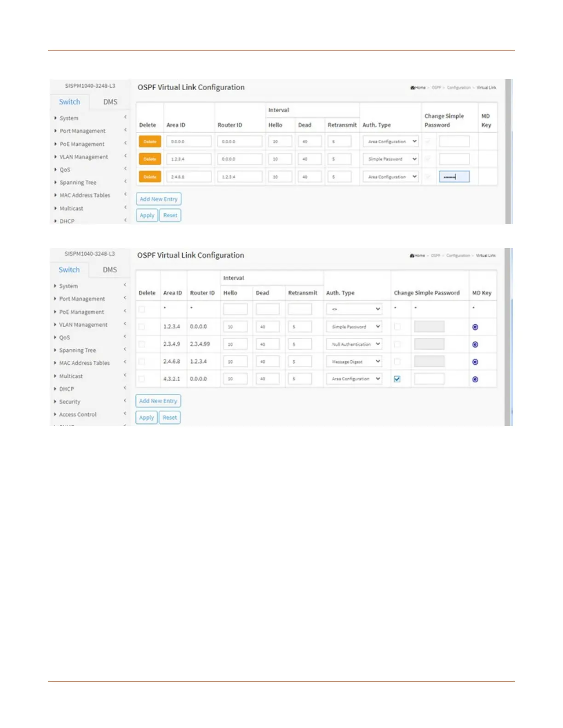Open Auth. Type dropdown for upper area 2.4.6.8

pos(391,177)
